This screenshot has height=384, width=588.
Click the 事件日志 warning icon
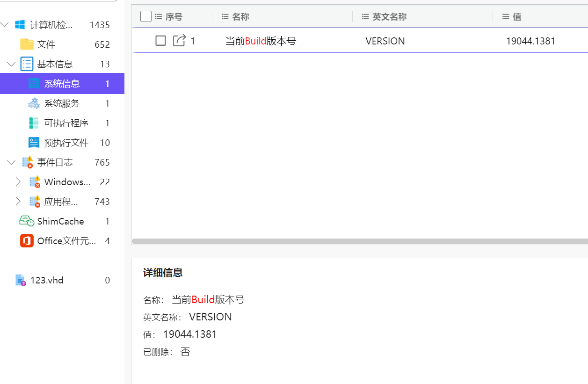(x=27, y=162)
